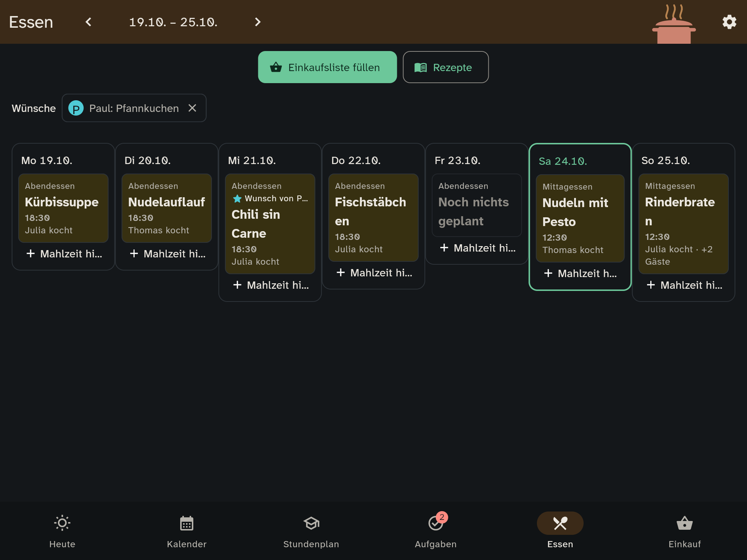747x560 pixels.
Task: Open Kürbissuppe meal on Monday
Action: pyautogui.click(x=63, y=208)
